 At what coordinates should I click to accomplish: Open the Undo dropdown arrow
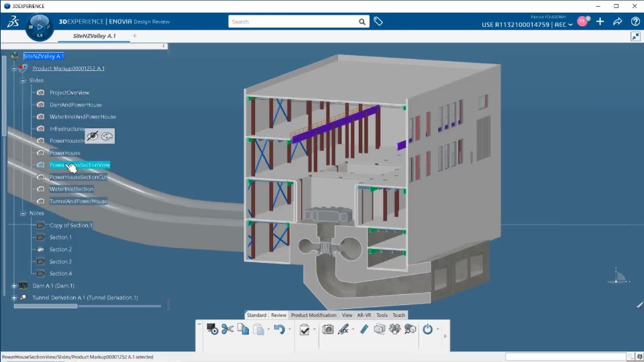click(x=290, y=329)
